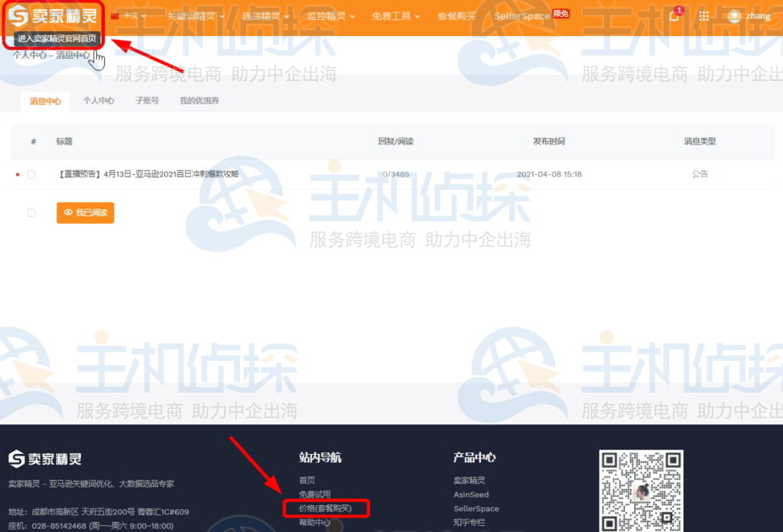Open the 子账号 tab

pos(147,101)
